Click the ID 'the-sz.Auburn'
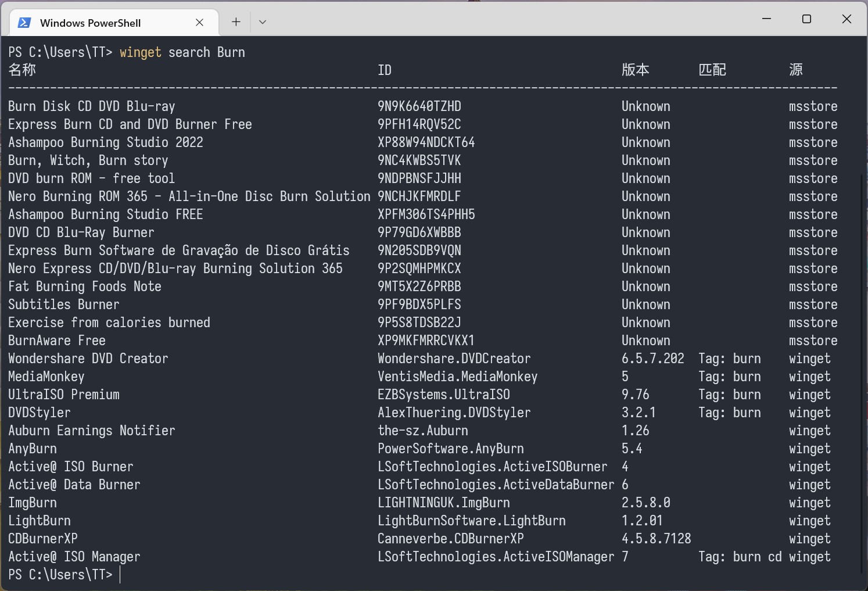The width and height of the screenshot is (868, 591). [x=423, y=431]
